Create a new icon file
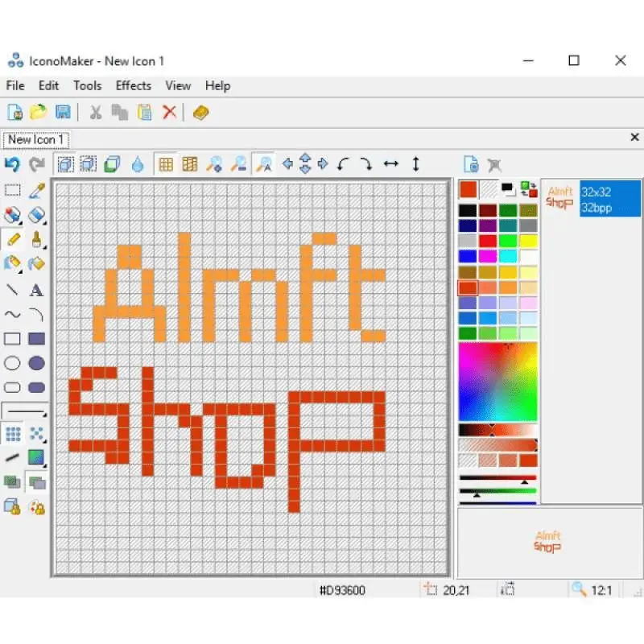The image size is (644, 644). [14, 112]
